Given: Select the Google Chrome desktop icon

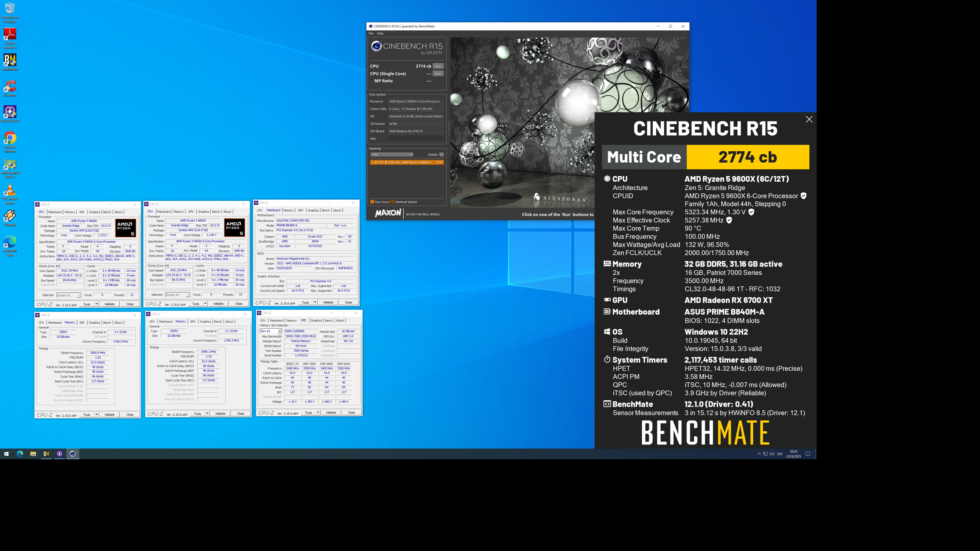Looking at the screenshot, I should pyautogui.click(x=10, y=142).
